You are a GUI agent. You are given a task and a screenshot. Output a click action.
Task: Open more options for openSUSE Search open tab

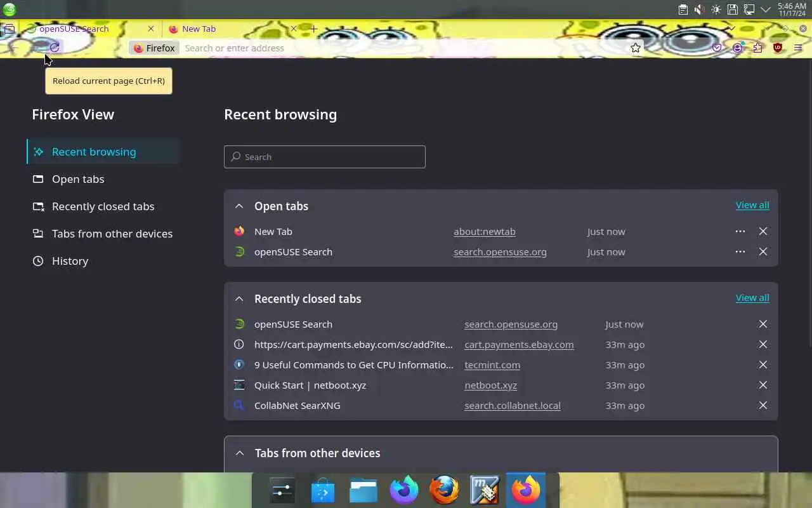(740, 252)
